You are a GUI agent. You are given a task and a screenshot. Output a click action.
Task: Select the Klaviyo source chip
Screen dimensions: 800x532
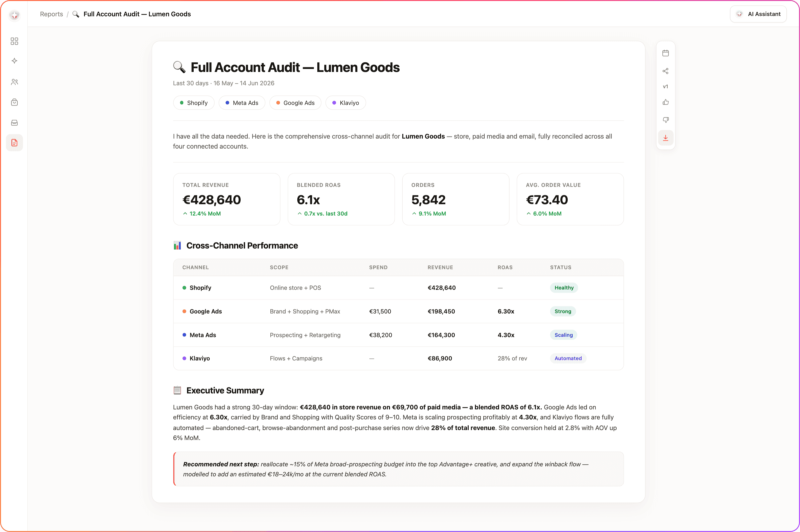tap(346, 103)
